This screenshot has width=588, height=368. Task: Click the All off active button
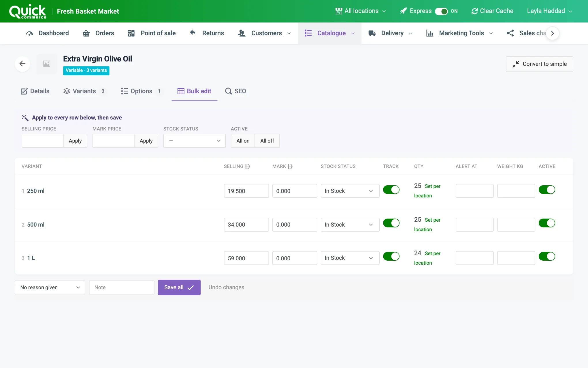pyautogui.click(x=267, y=141)
